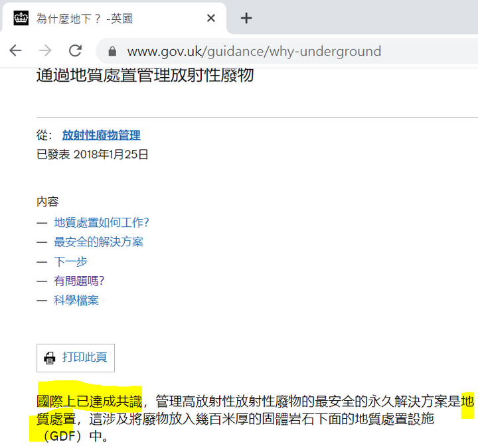The height and width of the screenshot is (448, 478).
Task: Click the 已發表 2018年1月25日 date text
Action: (x=92, y=154)
